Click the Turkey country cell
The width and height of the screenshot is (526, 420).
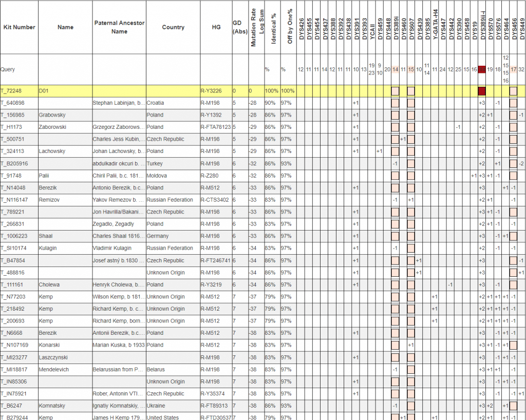pos(155,163)
